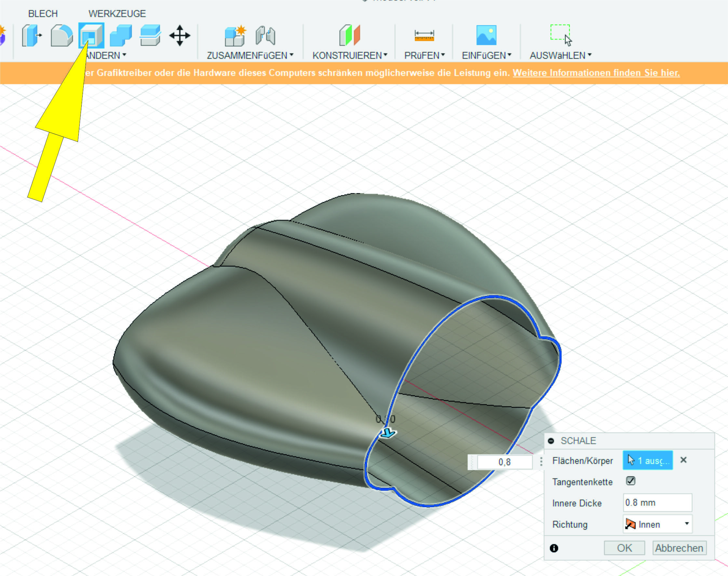Select the Press Pull tool icon
728x576 pixels.
pos(31,35)
